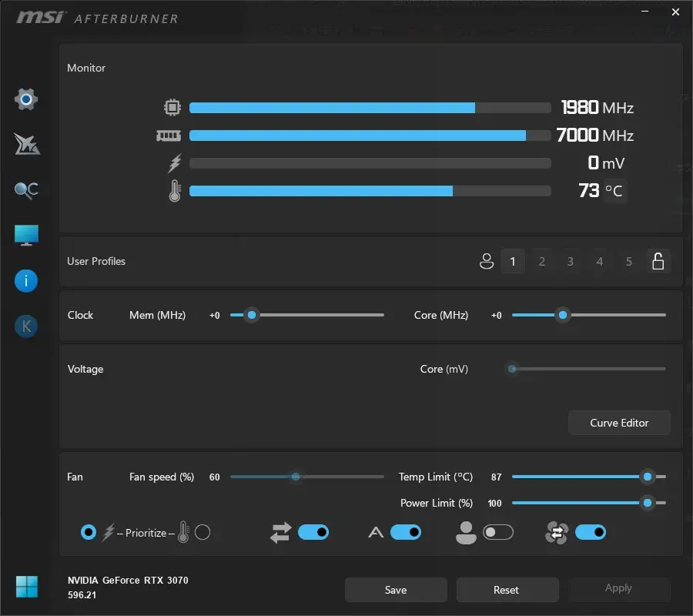The width and height of the screenshot is (693, 616).
Task: Toggle the link limits switch off
Action: click(313, 532)
